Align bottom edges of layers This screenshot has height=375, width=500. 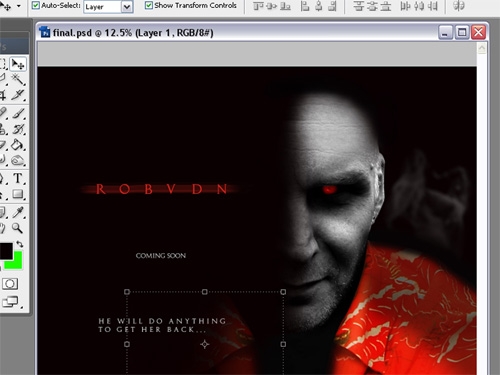[285, 6]
